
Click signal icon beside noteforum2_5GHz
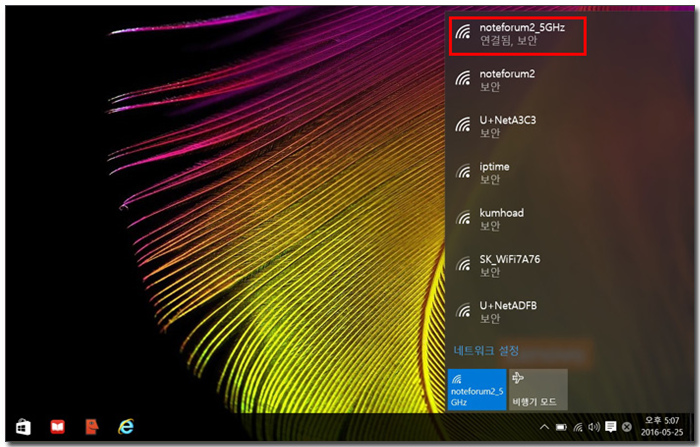coord(463,32)
